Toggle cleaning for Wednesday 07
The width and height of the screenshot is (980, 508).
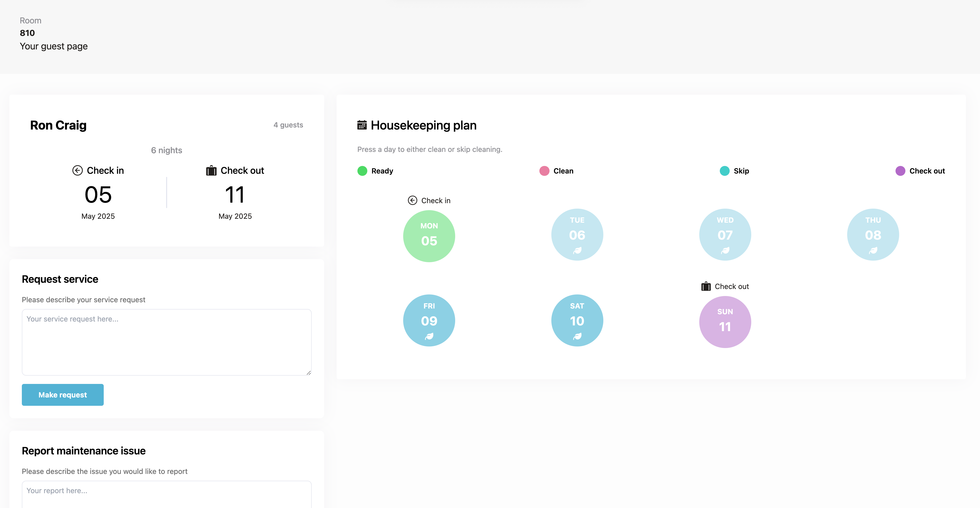(x=725, y=234)
